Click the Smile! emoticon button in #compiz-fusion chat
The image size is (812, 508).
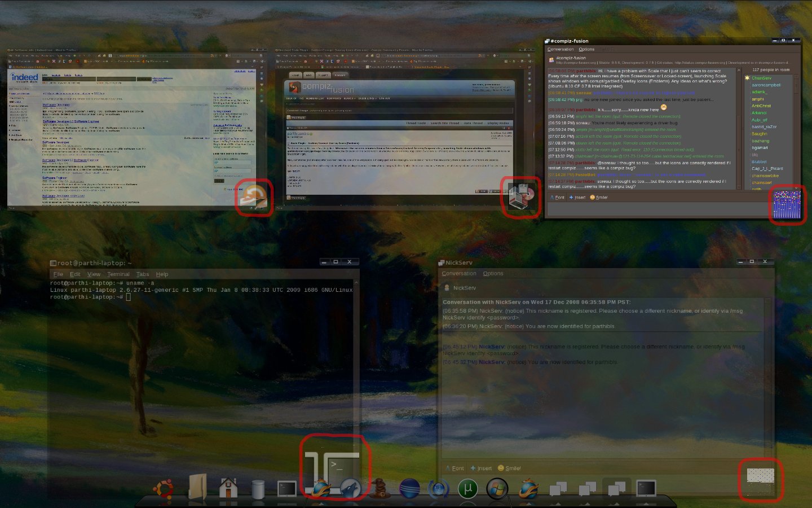point(599,198)
